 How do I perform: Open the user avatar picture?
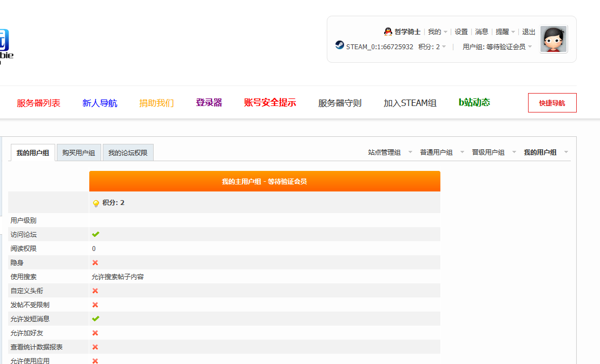point(553,39)
